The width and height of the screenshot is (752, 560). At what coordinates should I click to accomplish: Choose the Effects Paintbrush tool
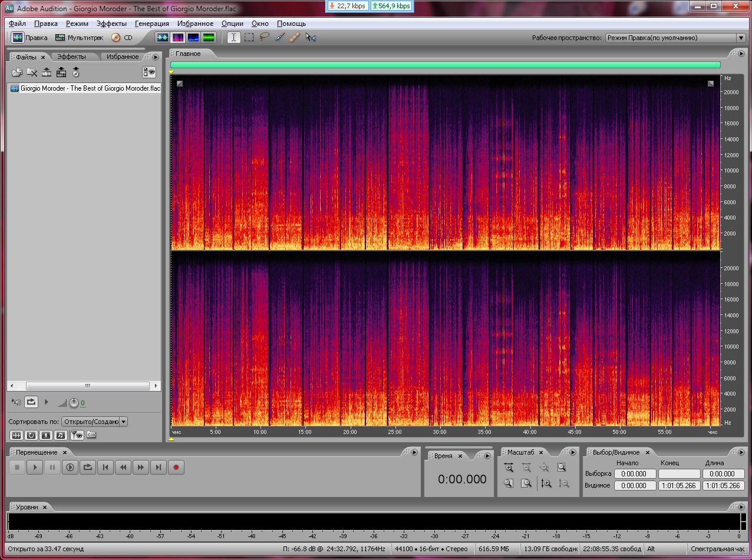click(280, 37)
